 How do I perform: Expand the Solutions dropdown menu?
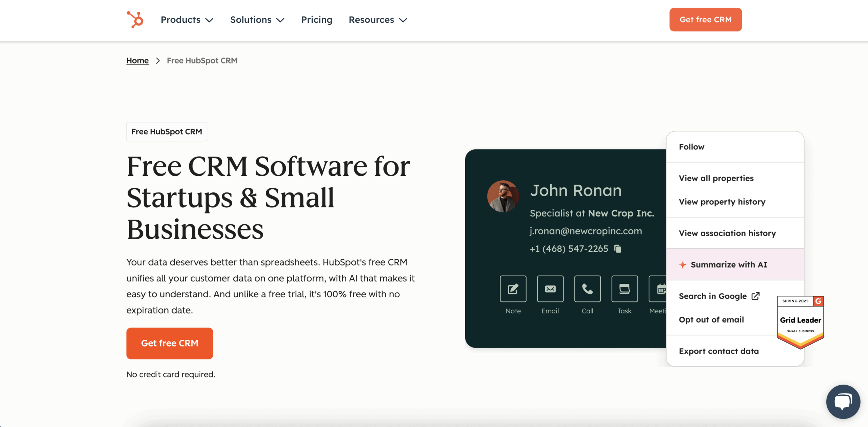[x=257, y=20]
